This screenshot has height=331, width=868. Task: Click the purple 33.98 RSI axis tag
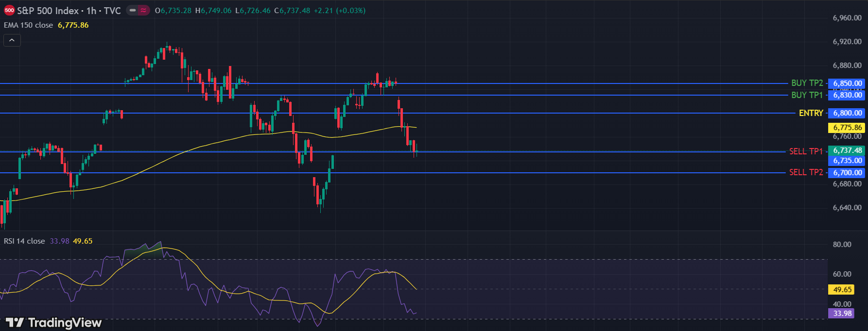pos(842,314)
